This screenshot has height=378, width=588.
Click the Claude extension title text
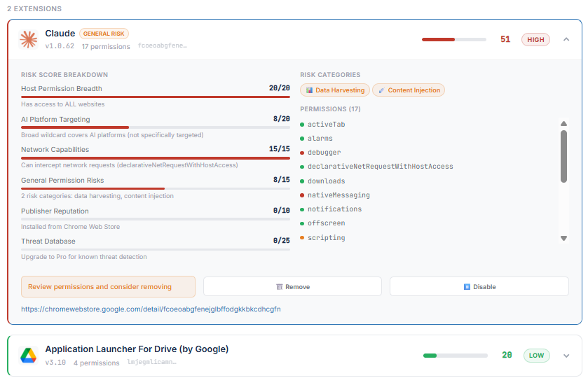pos(60,34)
